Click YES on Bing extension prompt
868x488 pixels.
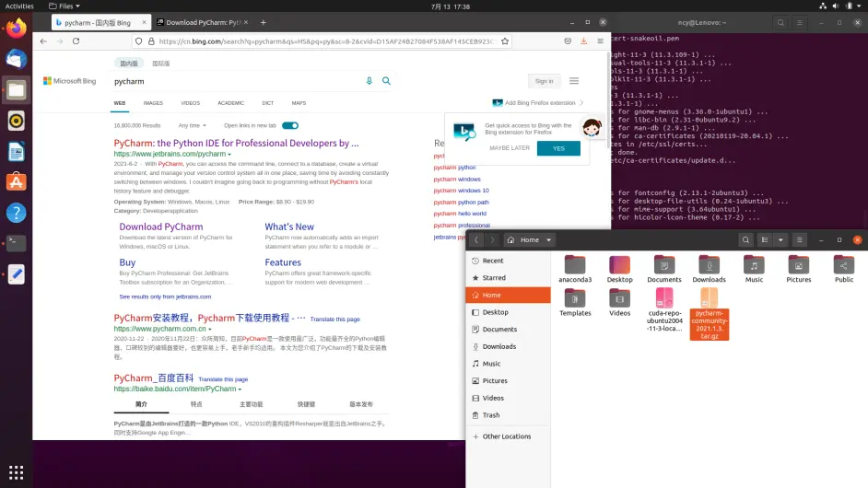tap(558, 148)
